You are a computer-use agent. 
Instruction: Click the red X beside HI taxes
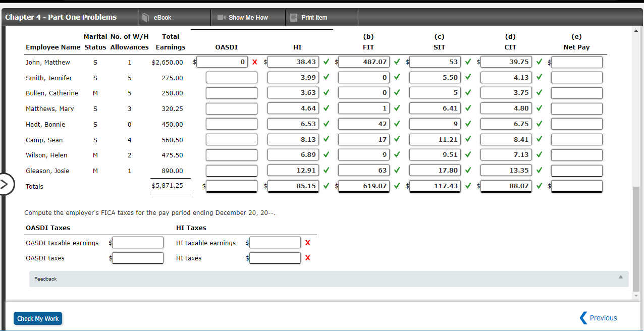click(308, 258)
